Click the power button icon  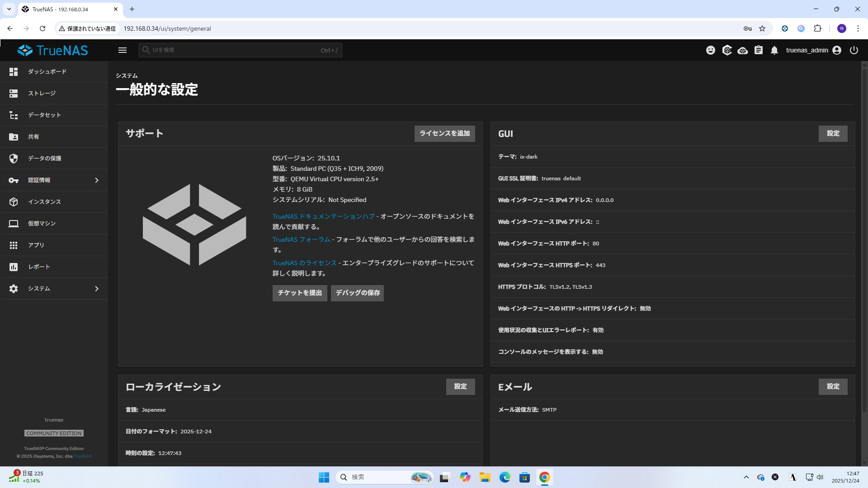pos(854,50)
